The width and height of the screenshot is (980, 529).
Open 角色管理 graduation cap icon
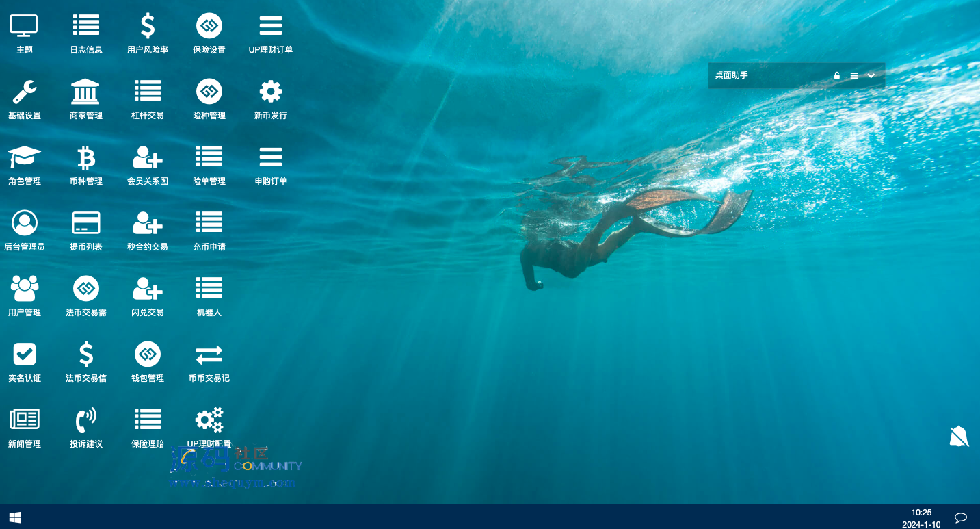point(25,157)
